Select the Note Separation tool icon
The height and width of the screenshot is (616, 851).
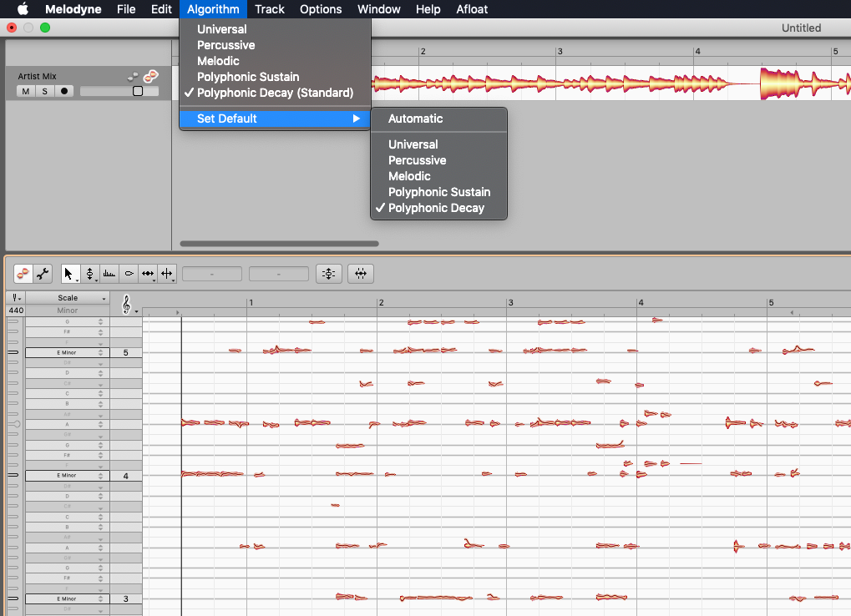click(167, 274)
